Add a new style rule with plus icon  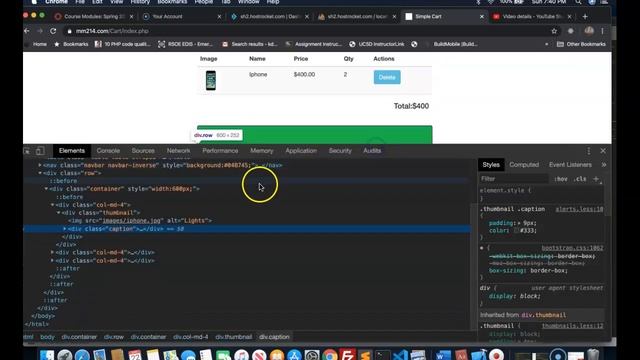coord(596,179)
